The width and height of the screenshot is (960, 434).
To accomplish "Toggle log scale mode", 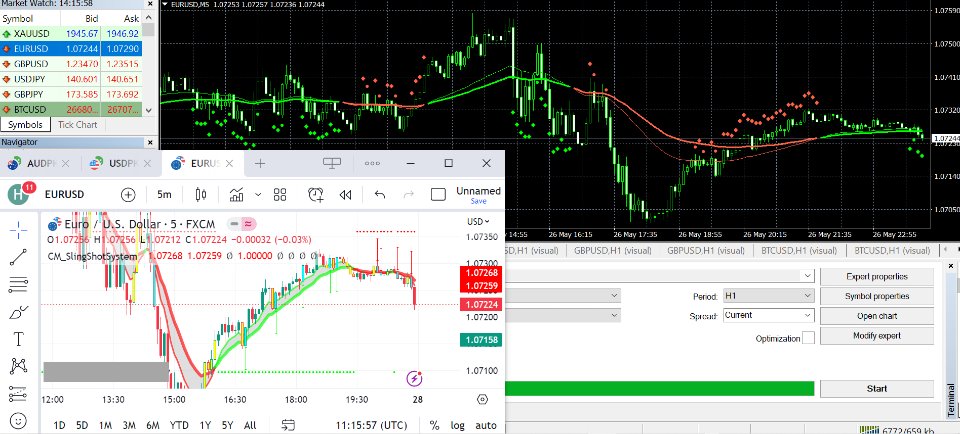I will pyautogui.click(x=457, y=425).
